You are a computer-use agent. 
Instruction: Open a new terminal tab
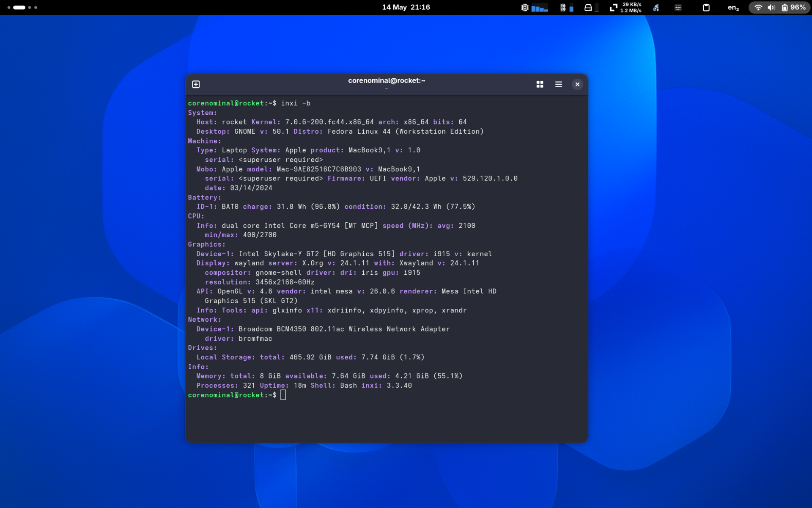[x=196, y=84]
